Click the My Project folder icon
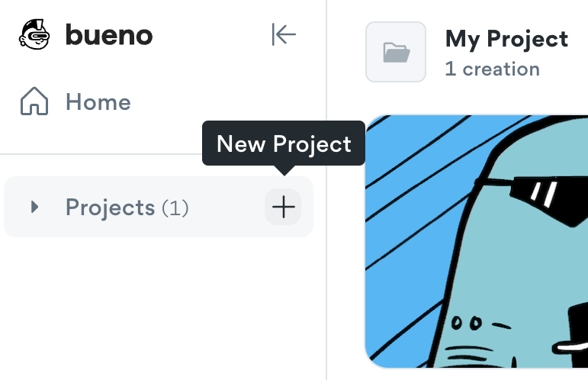Screen dimensions: 588x380 [x=395, y=52]
